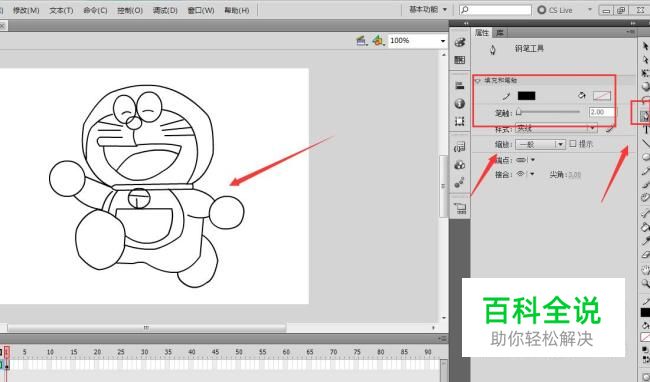Select the Eyedropper tool
The width and height of the screenshot is (650, 382).
point(645,241)
